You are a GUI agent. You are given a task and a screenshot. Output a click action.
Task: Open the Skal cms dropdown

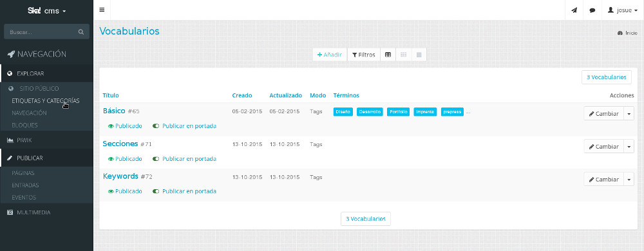(47, 11)
